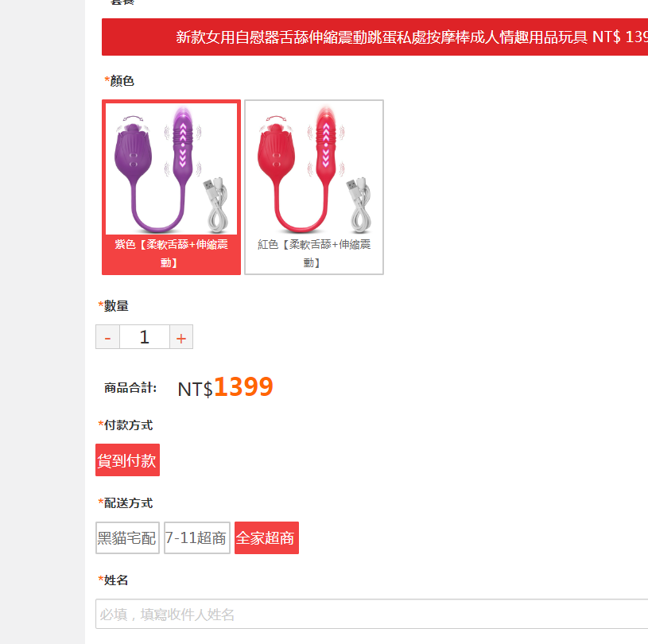Select 黑貓宅配 home delivery option
The image size is (648, 644).
(127, 537)
